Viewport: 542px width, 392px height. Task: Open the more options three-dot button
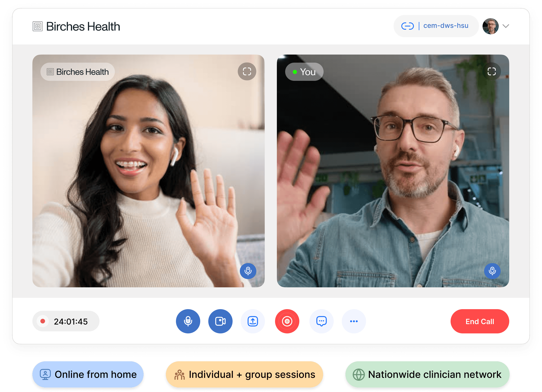(354, 321)
